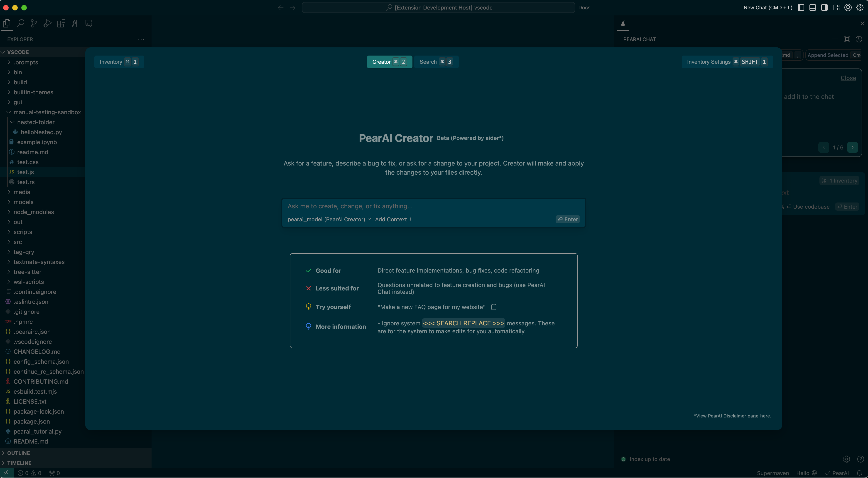Toggle the secondary side bar layout button

pyautogui.click(x=824, y=7)
